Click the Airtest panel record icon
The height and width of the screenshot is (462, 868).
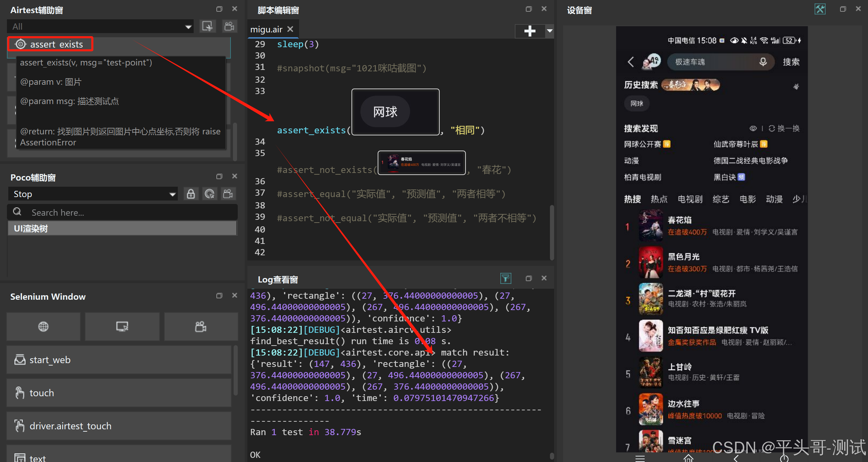tap(207, 27)
